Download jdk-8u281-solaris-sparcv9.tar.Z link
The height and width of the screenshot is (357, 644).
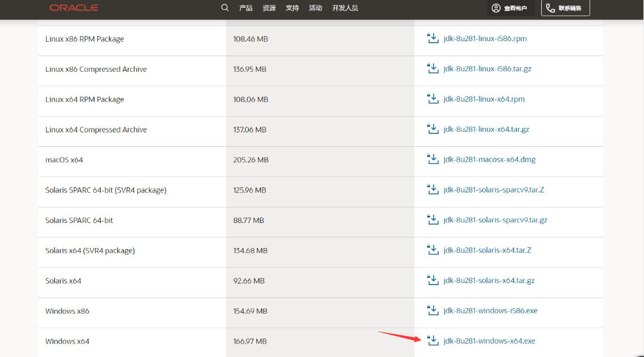coord(493,190)
